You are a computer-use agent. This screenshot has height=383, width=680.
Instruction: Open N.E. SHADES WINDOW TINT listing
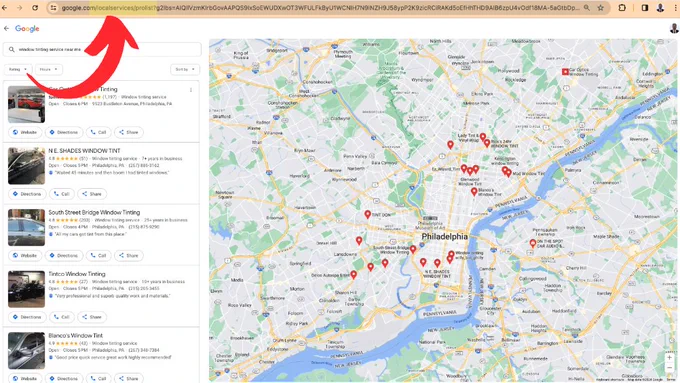click(84, 151)
